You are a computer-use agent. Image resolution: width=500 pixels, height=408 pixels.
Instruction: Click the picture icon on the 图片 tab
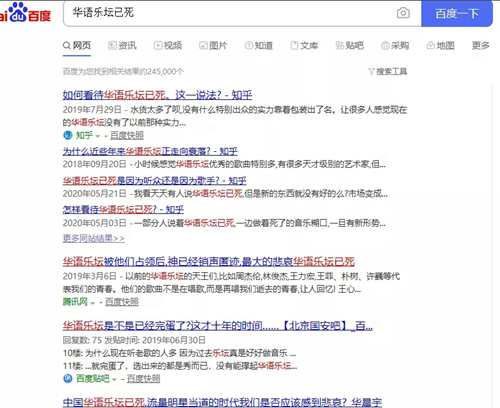click(203, 45)
